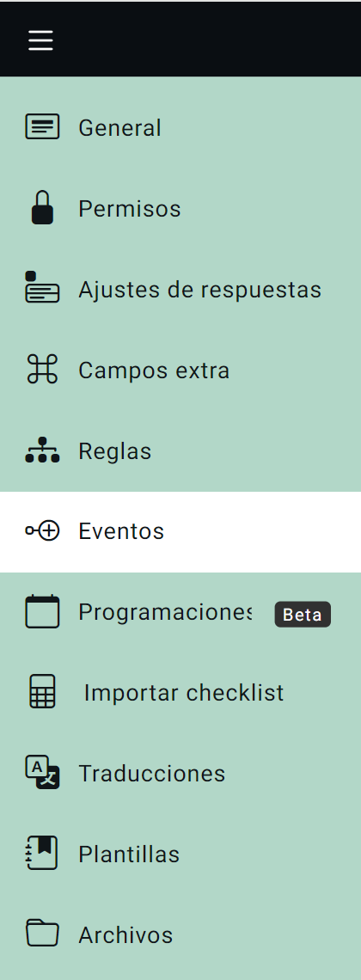Click the Plantillas notebook icon

coord(42,853)
